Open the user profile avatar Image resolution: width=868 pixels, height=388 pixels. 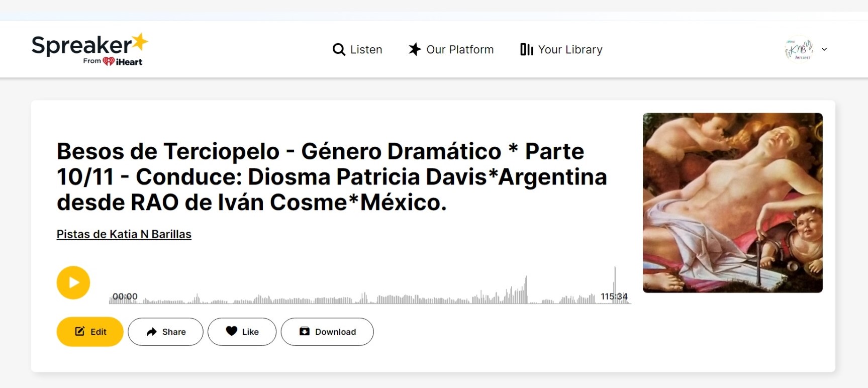[x=799, y=49]
